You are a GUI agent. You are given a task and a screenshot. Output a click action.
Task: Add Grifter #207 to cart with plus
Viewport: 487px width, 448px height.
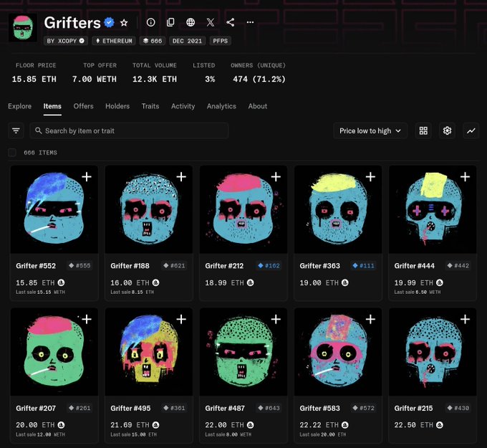pos(87,319)
